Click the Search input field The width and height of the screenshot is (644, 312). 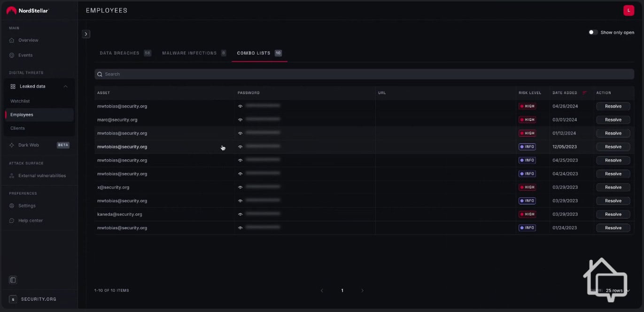364,74
